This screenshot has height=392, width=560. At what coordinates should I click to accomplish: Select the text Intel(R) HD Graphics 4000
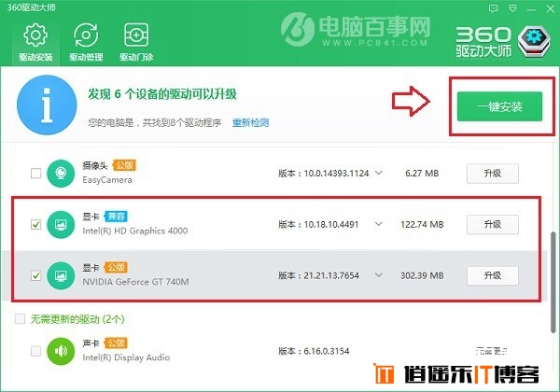(x=135, y=231)
